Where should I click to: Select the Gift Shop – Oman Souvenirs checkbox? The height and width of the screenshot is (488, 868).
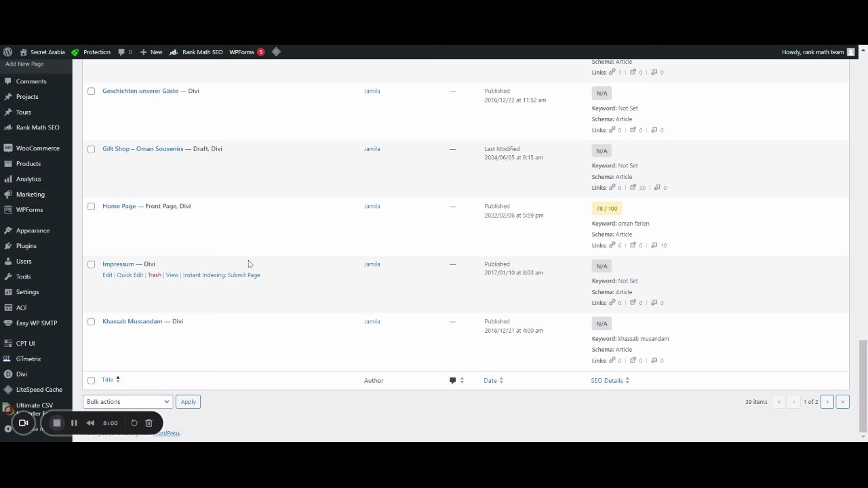[91, 149]
